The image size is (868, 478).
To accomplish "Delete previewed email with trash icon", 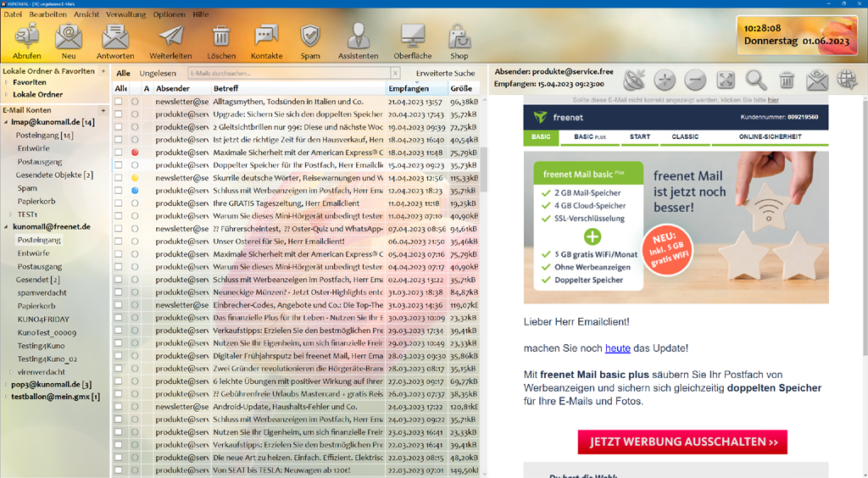I will click(x=787, y=81).
